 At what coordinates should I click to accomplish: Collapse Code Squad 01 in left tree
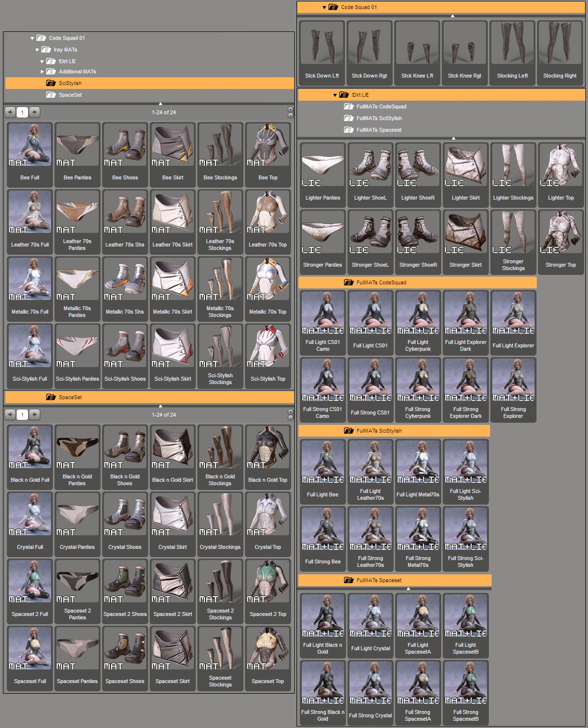32,38
